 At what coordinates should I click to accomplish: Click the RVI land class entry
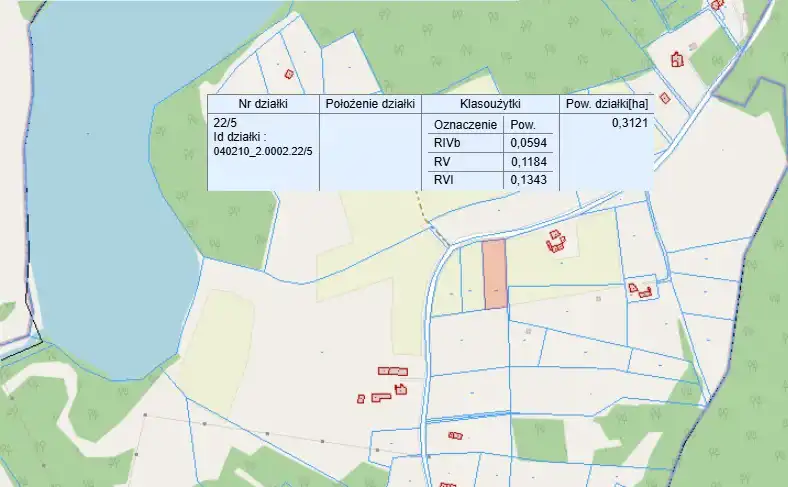442,179
